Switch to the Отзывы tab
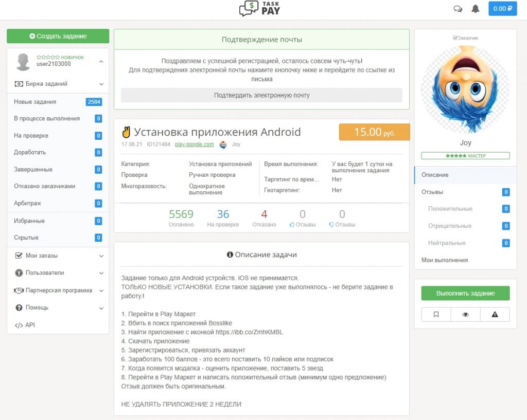The width and height of the screenshot is (527, 420). tap(435, 192)
